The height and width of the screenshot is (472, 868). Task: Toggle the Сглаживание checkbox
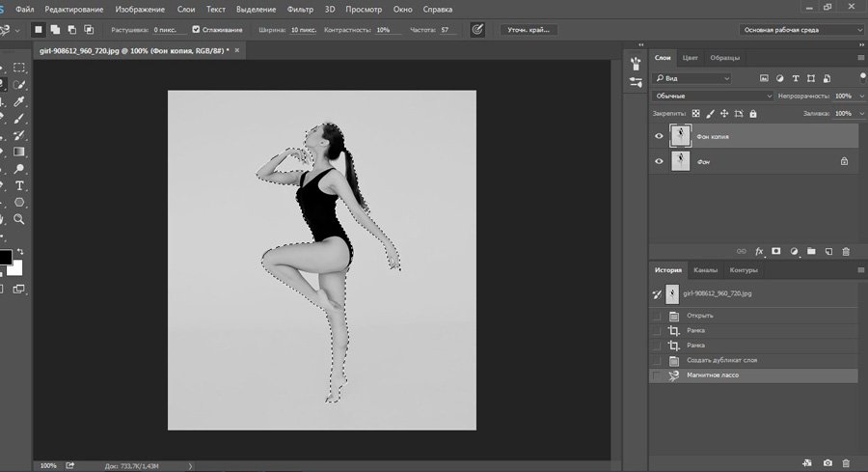point(197,30)
